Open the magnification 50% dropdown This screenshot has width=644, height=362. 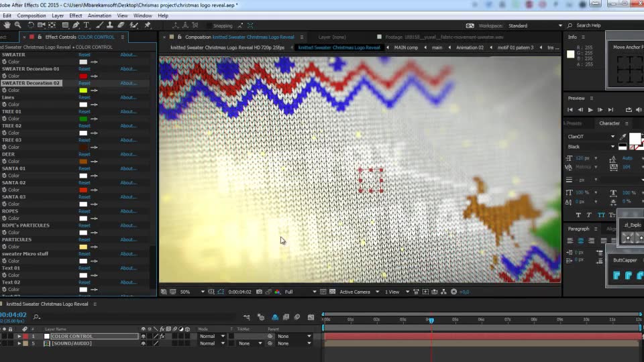(193, 292)
